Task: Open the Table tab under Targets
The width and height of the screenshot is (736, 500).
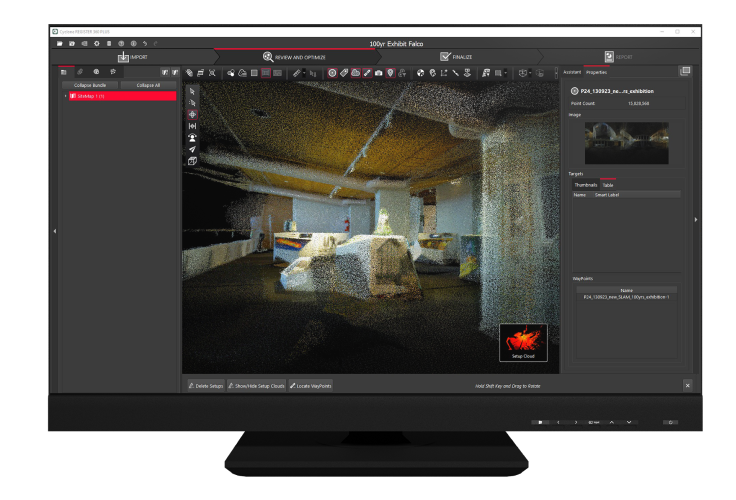Action: point(607,185)
